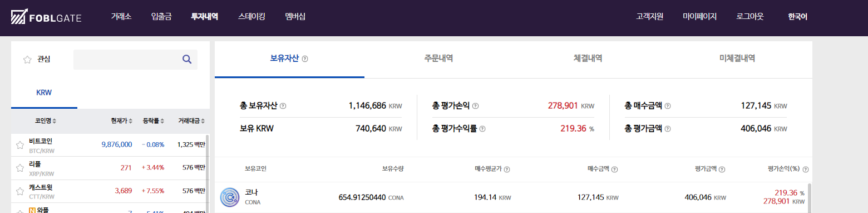Click the +3.44% change value
Image resolution: width=868 pixels, height=213 pixels.
[x=153, y=167]
